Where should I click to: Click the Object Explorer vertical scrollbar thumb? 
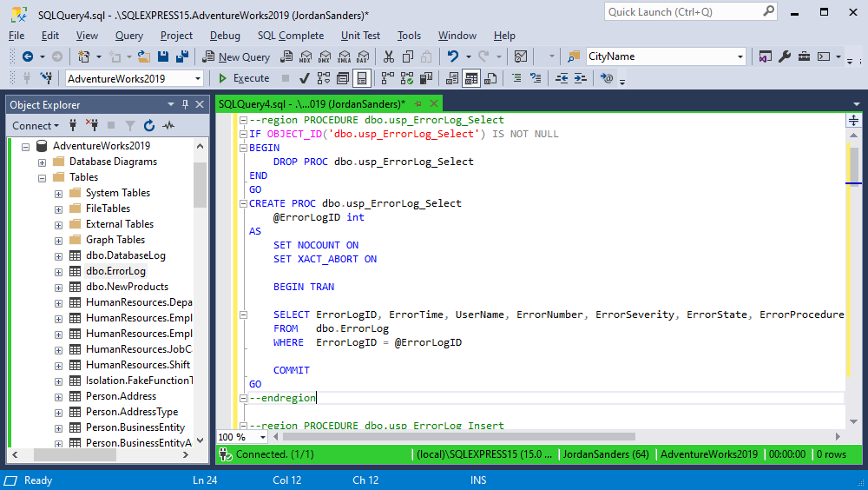click(200, 184)
